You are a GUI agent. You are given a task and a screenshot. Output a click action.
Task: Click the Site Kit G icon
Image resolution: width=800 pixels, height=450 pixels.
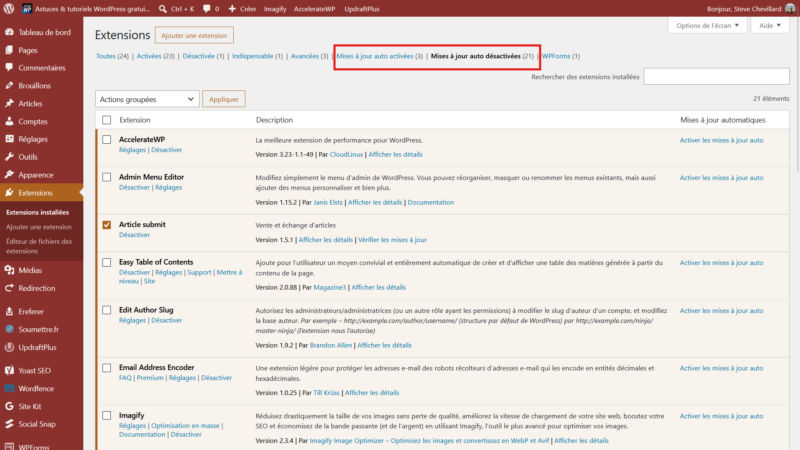click(x=9, y=406)
